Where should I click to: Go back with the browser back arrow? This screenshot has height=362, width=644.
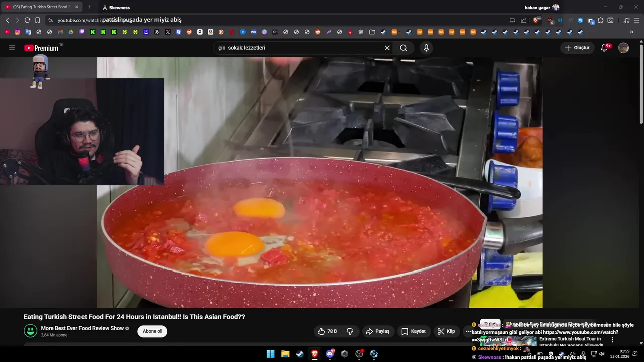click(7, 20)
